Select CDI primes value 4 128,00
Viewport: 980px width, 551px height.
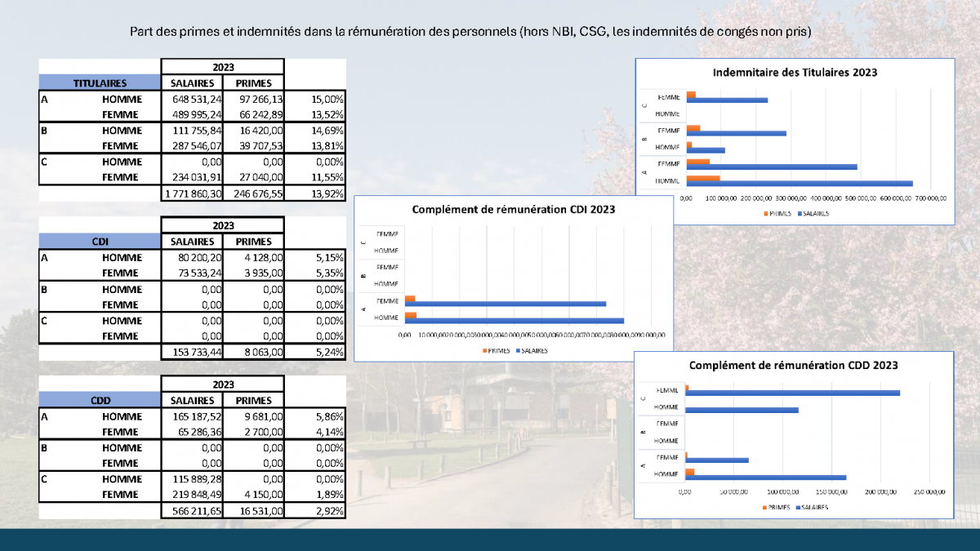tap(263, 257)
